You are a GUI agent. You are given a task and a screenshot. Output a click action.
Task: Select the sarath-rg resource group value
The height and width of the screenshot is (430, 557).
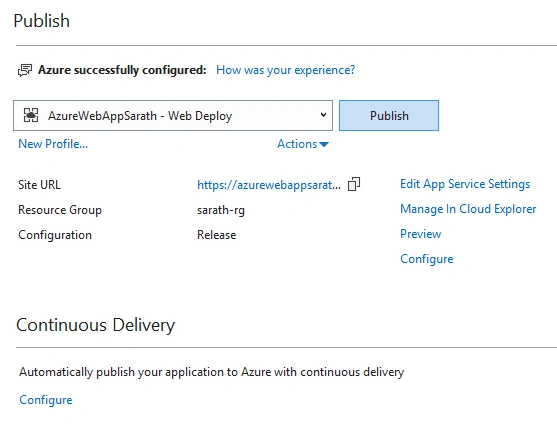tap(221, 210)
